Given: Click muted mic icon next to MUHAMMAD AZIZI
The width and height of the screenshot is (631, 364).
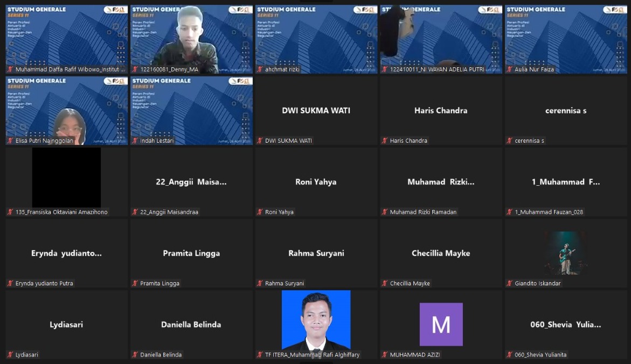Looking at the screenshot, I should click(x=385, y=355).
